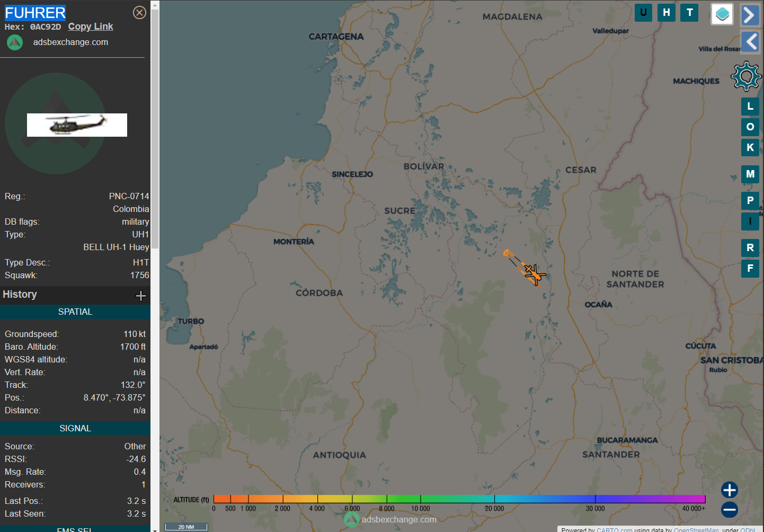Click the position value 8.470°, -73.875°
764x532 pixels.
click(x=114, y=398)
